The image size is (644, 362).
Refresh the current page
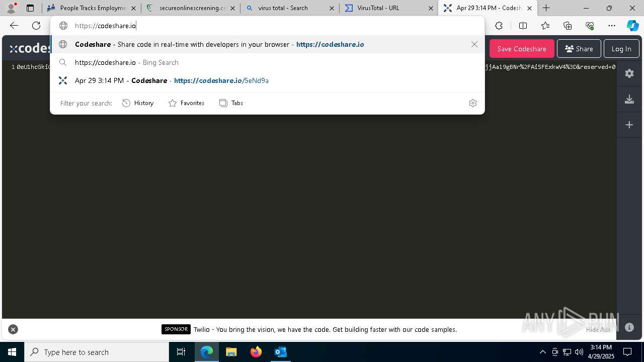36,26
